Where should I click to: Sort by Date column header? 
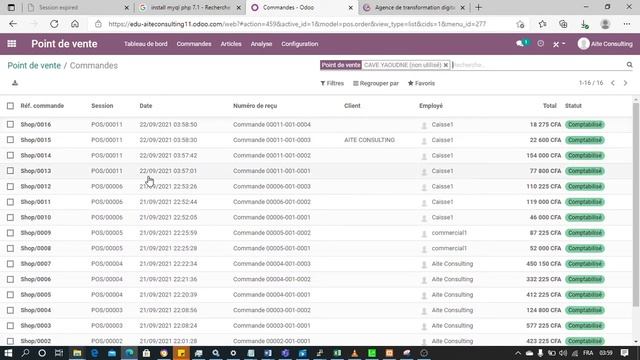[146, 106]
